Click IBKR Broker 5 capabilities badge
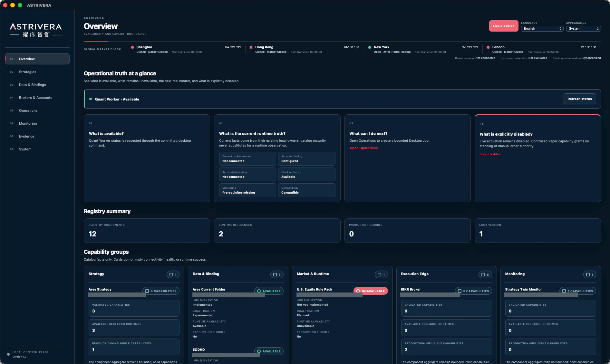The image size is (610, 364). point(473,291)
